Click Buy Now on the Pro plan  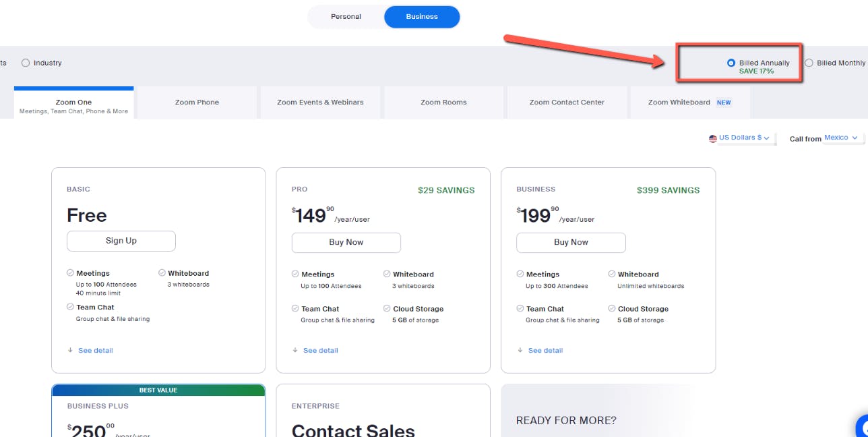coord(346,242)
